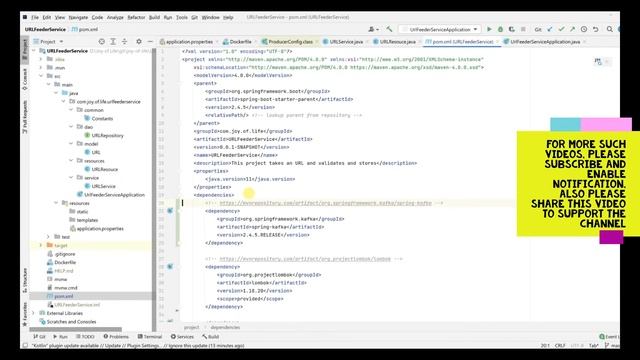Image resolution: width=640 pixels, height=360 pixels.
Task: Show Git history clock icon
Action: coord(584,29)
